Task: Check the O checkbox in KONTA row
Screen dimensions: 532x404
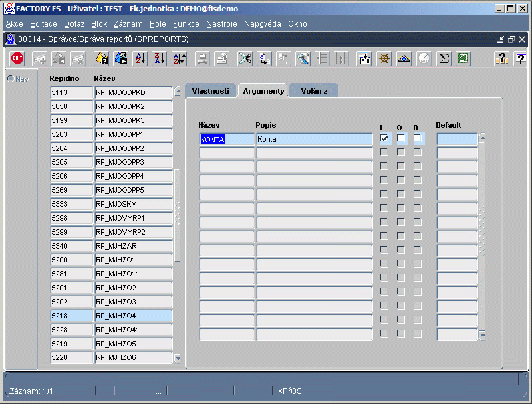Action: point(401,138)
